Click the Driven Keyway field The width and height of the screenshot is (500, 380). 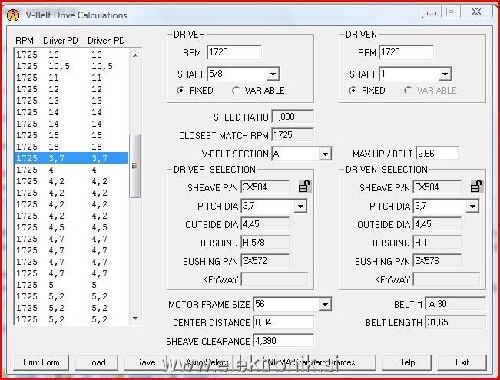446,279
